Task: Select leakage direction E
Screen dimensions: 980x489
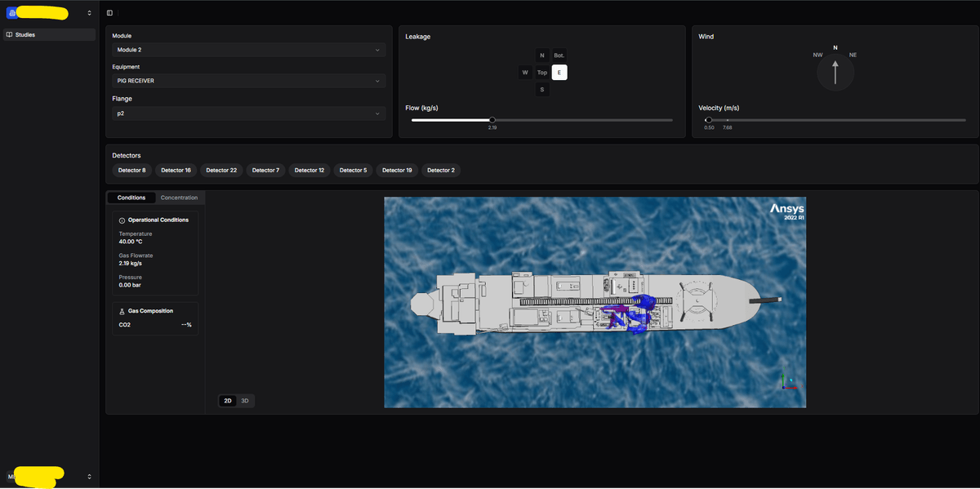Action: coord(559,73)
